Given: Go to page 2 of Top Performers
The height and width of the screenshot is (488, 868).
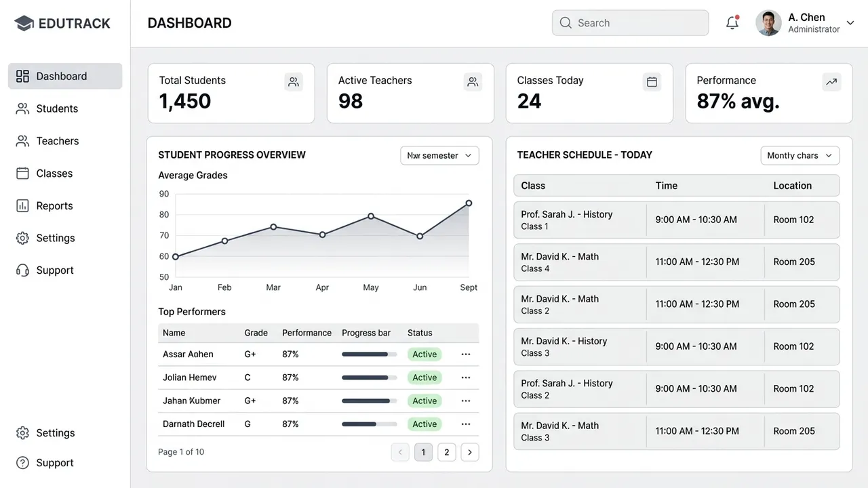Looking at the screenshot, I should (446, 452).
